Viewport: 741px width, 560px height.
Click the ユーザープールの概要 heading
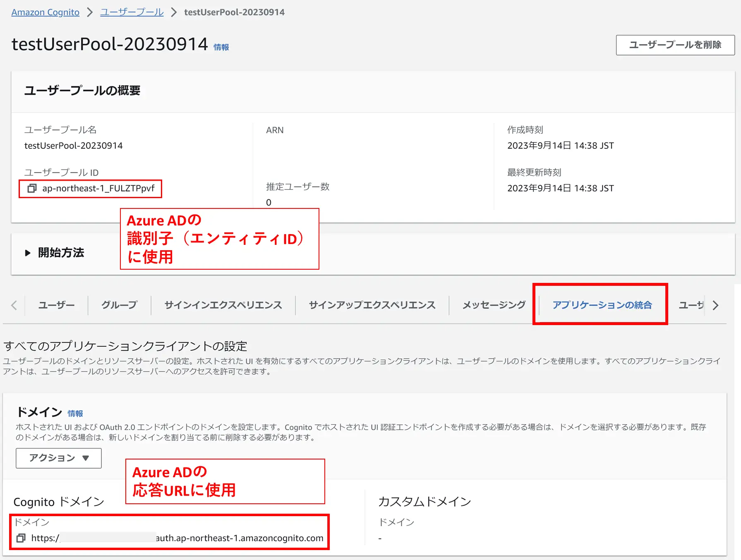point(82,91)
